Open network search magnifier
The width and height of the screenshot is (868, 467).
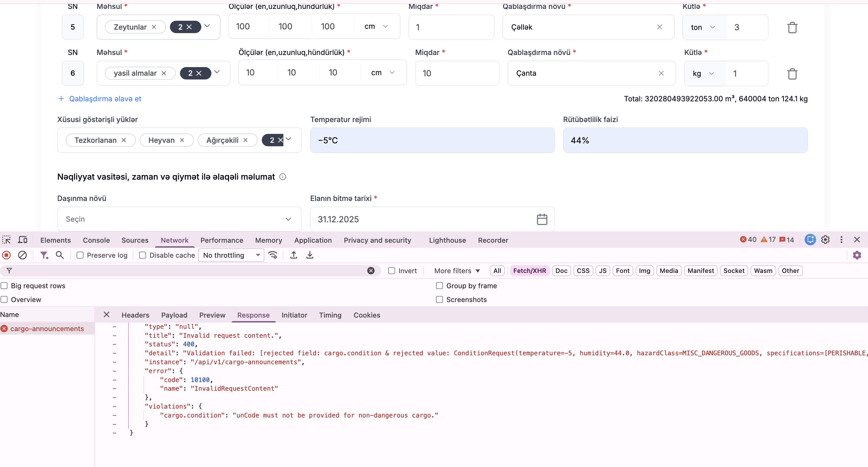coord(60,255)
